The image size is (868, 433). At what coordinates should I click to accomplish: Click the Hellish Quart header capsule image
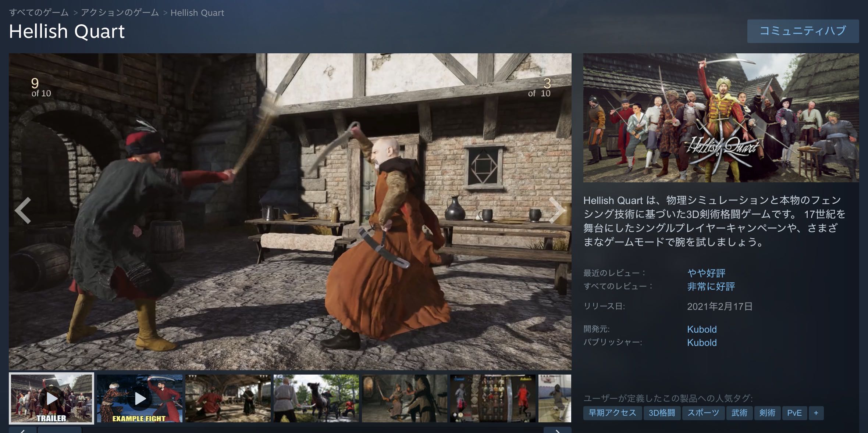[x=721, y=118]
